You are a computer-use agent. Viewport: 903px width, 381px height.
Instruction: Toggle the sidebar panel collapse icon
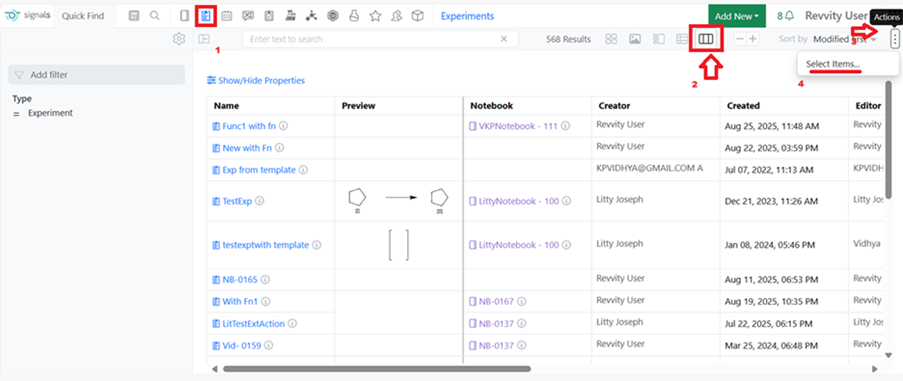[x=204, y=39]
